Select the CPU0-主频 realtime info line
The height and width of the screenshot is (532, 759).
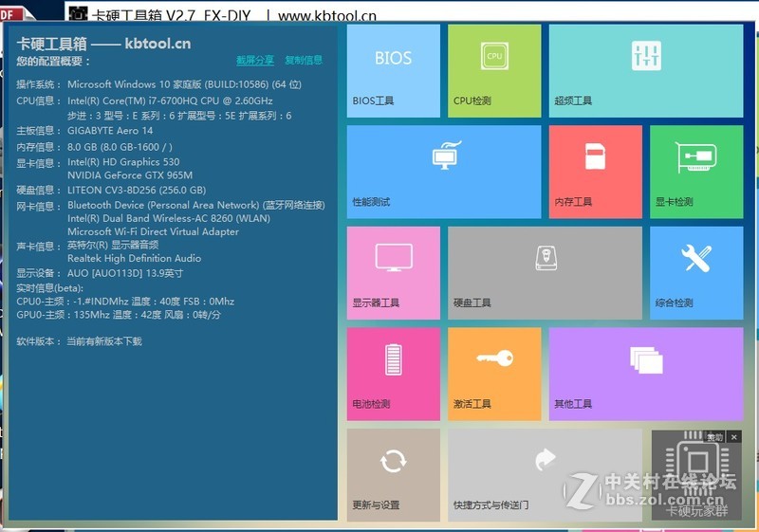125,302
